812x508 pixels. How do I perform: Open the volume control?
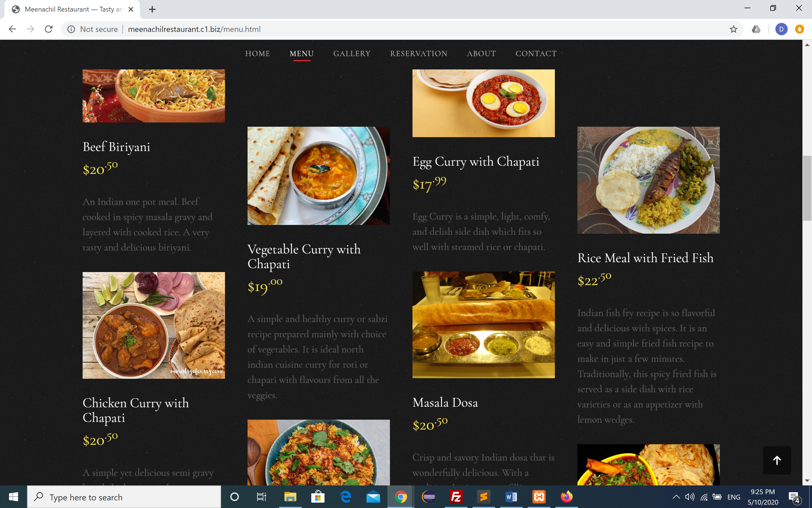(690, 497)
